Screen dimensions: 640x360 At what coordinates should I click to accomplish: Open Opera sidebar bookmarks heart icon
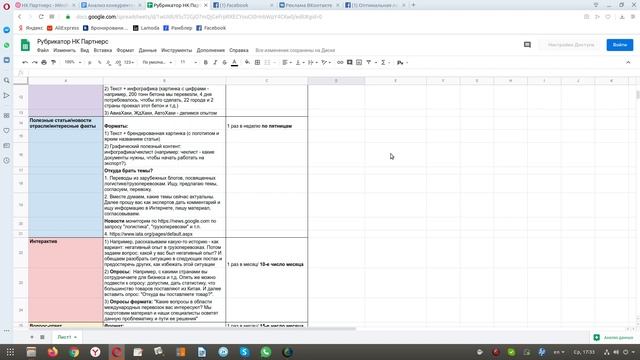tap(7, 131)
